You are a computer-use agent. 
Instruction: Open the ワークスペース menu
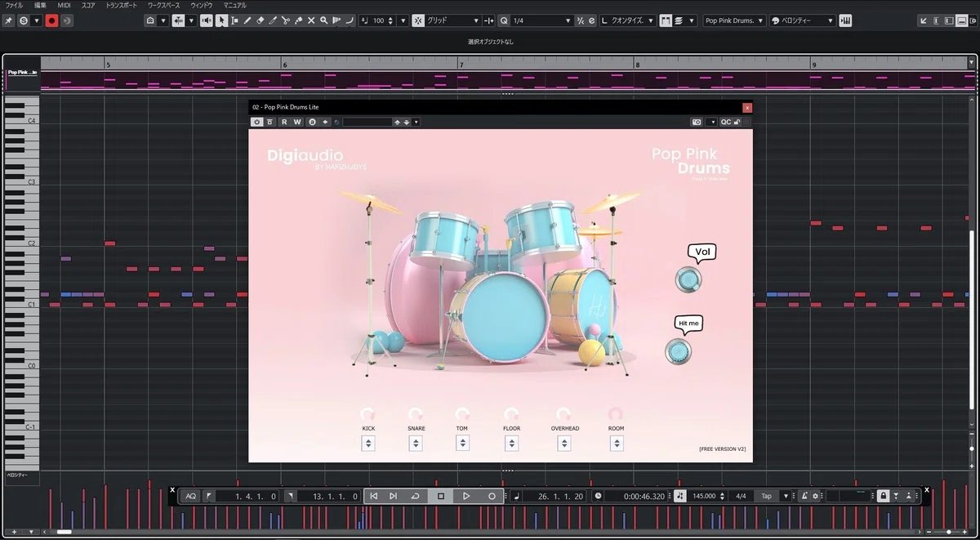[x=165, y=5]
